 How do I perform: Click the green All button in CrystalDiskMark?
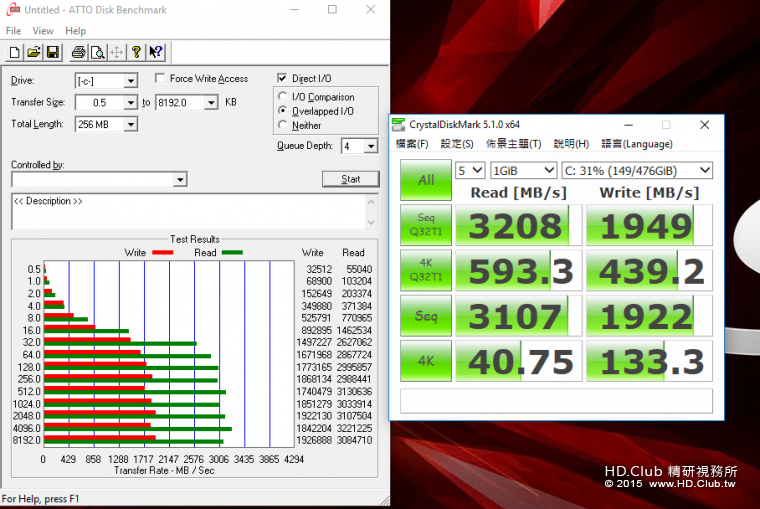tap(425, 180)
